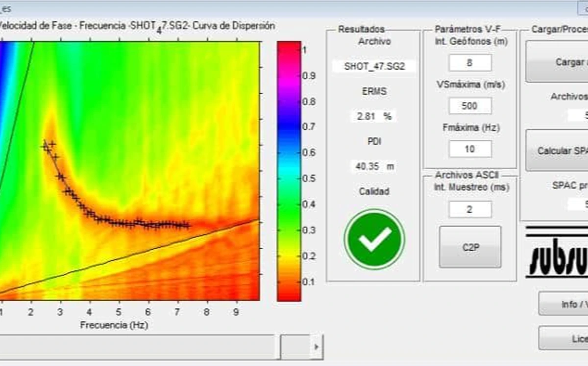Click the horizontal scrollbar track under the plot
This screenshot has width=588, height=366.
point(137,347)
